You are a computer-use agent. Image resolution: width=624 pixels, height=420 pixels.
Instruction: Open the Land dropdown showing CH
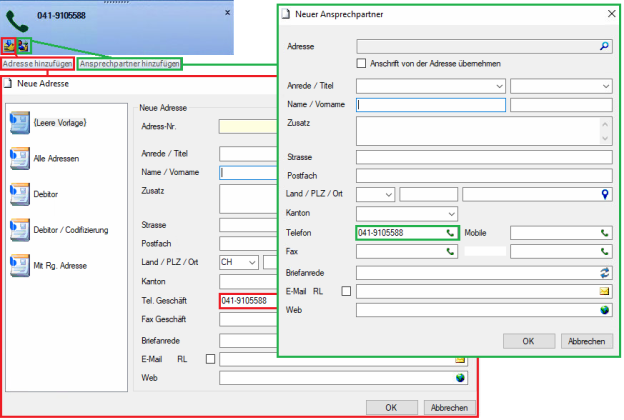tap(239, 262)
